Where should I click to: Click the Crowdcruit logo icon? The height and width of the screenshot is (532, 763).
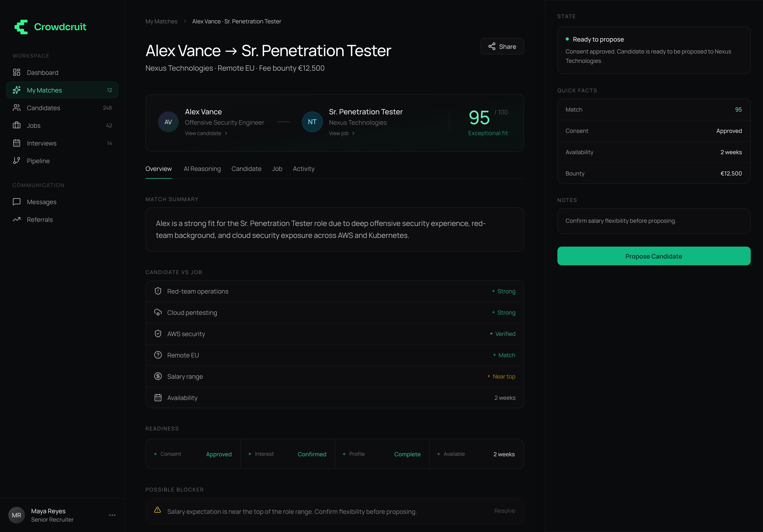click(x=21, y=27)
